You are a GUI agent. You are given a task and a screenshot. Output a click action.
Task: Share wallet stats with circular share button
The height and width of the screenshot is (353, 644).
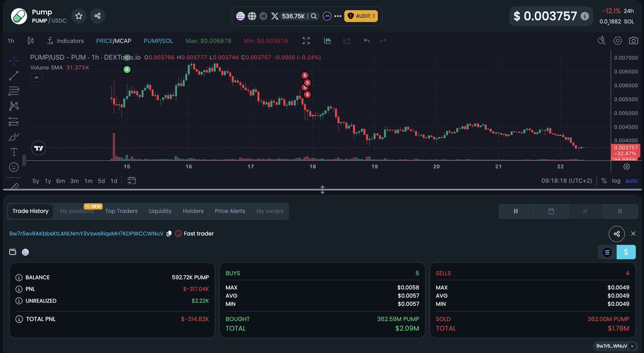(617, 234)
